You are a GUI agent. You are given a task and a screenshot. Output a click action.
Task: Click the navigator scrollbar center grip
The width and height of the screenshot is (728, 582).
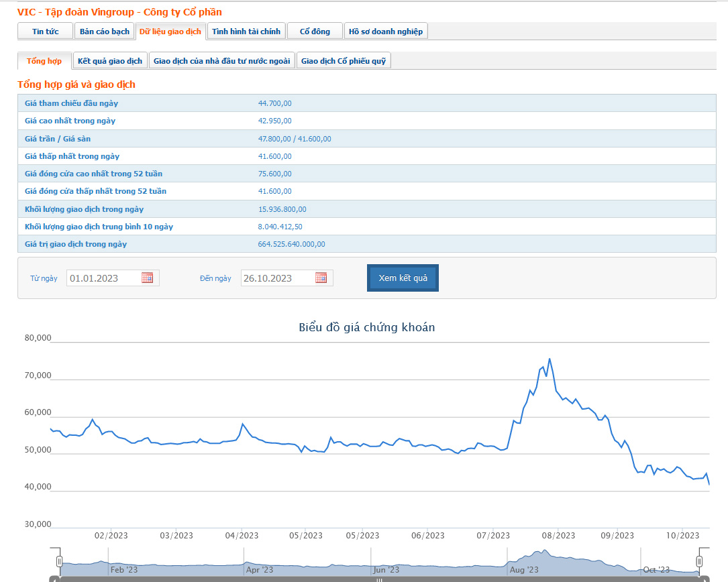pyautogui.click(x=379, y=580)
